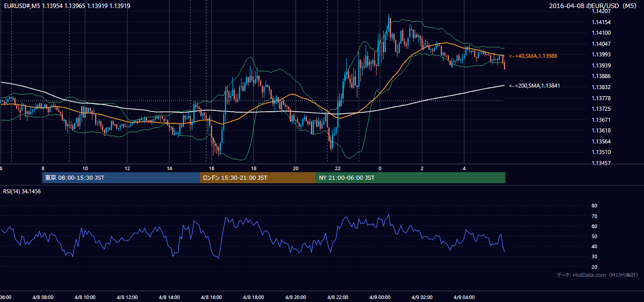Click hour label 18 under price chart
This screenshot has height=302, width=644.
click(253, 168)
